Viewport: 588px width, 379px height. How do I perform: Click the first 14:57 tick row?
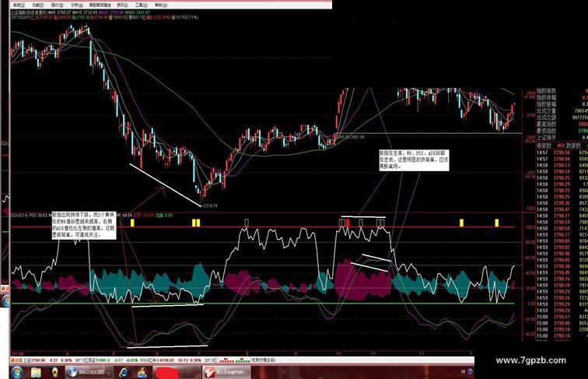pos(562,153)
